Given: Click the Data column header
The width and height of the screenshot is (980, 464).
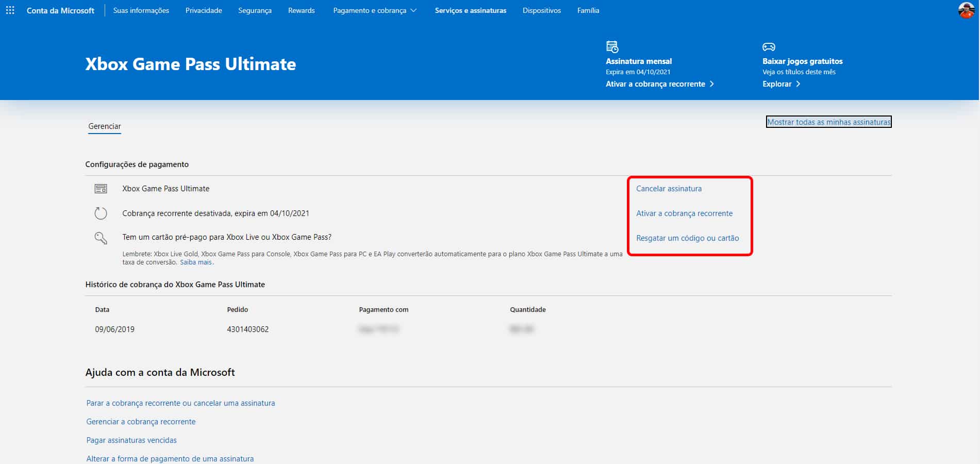Looking at the screenshot, I should pyautogui.click(x=102, y=310).
